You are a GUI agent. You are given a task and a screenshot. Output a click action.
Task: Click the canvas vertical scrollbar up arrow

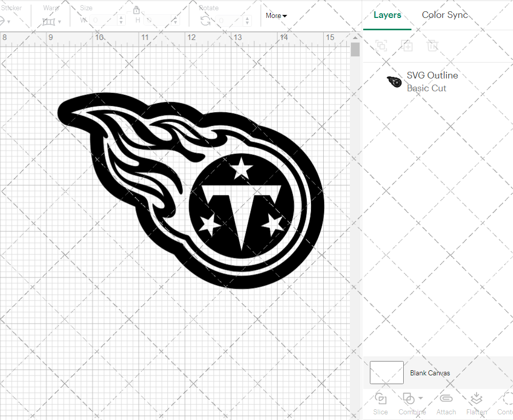coord(355,37)
